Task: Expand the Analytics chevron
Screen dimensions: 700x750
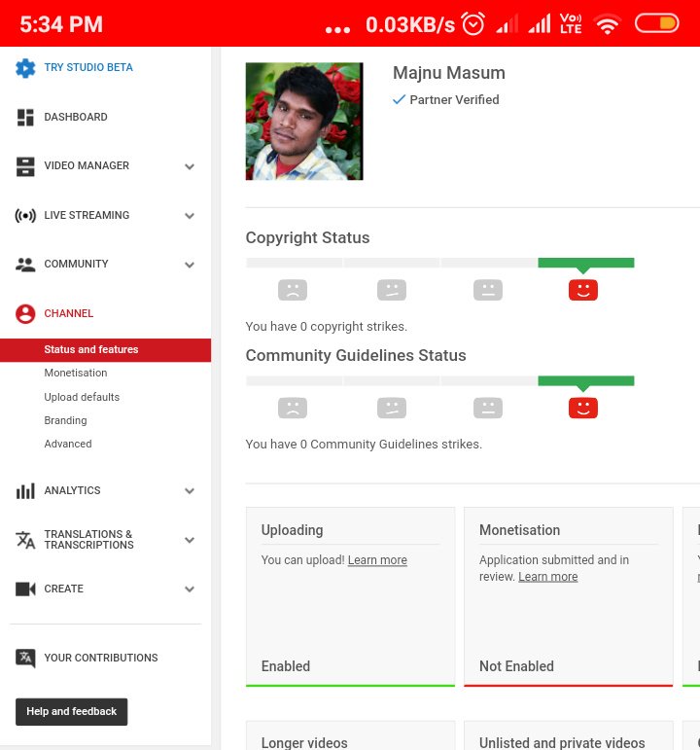Action: point(190,490)
